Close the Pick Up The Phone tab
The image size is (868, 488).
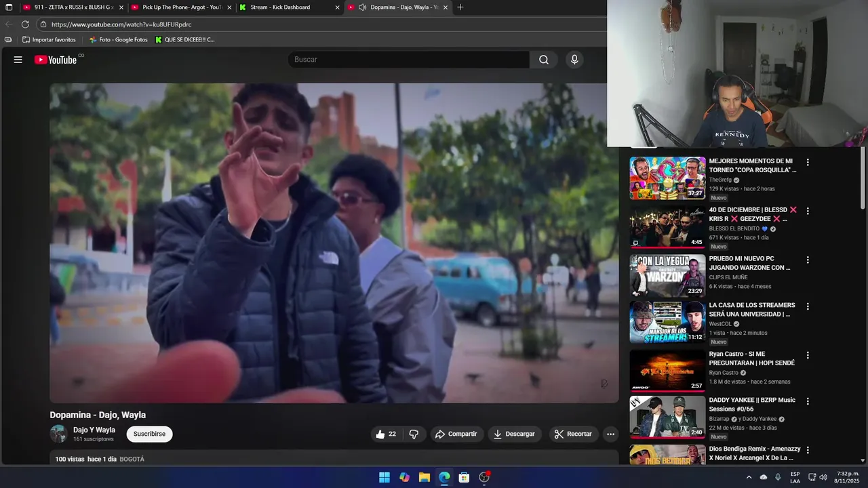coord(229,7)
